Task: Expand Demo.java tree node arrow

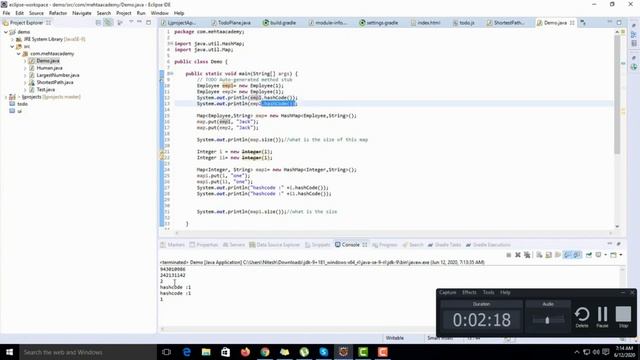Action: 25,61
